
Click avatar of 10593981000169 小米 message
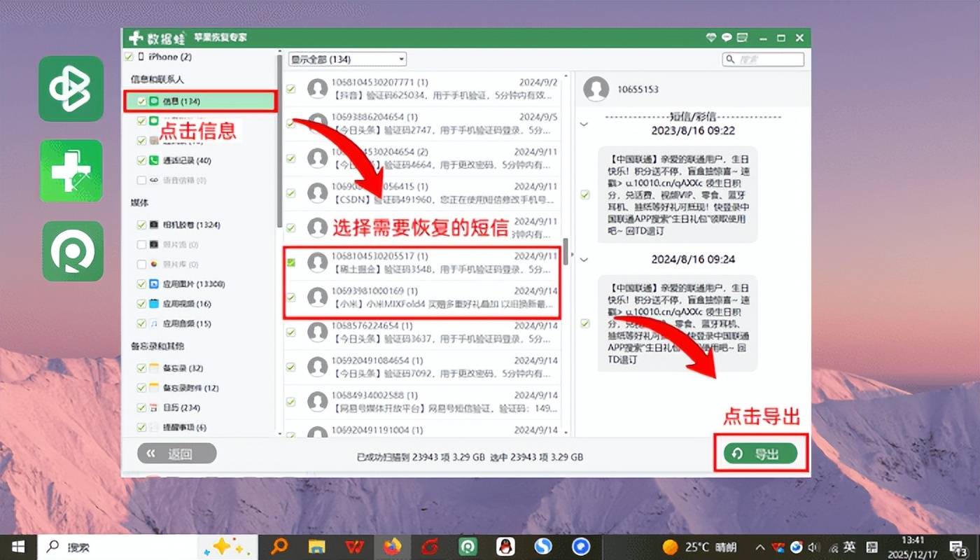pos(318,296)
